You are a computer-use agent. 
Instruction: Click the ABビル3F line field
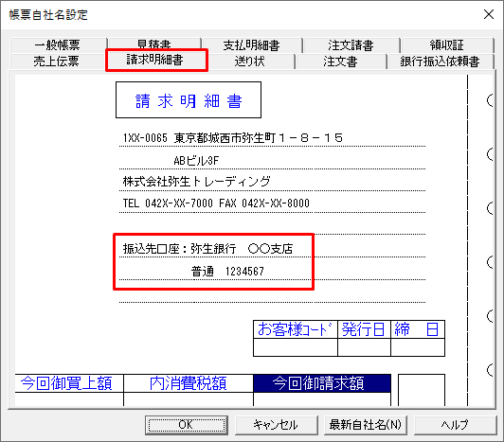[272, 160]
